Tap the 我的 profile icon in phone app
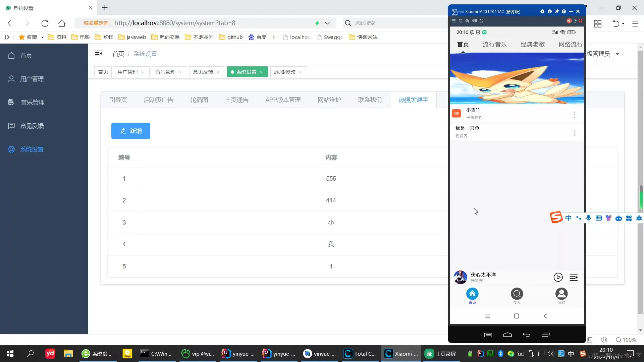644x362 pixels. tap(561, 294)
